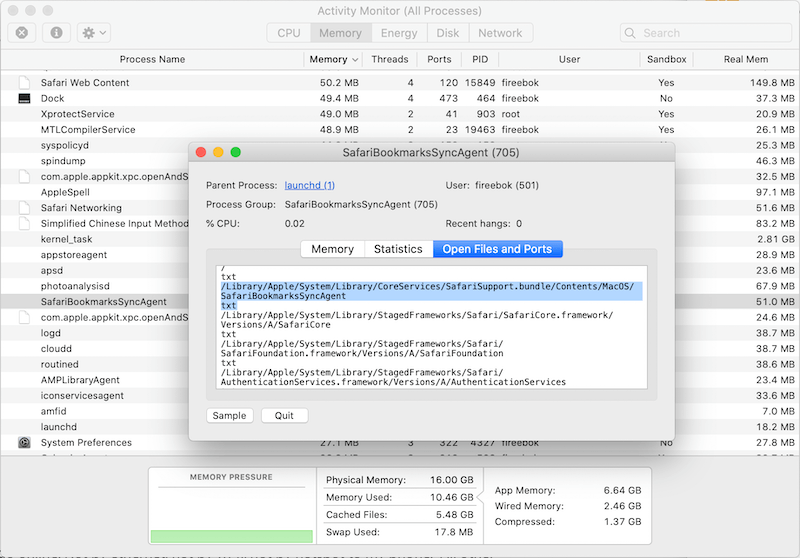Sort by Sandbox column header

pos(666,59)
